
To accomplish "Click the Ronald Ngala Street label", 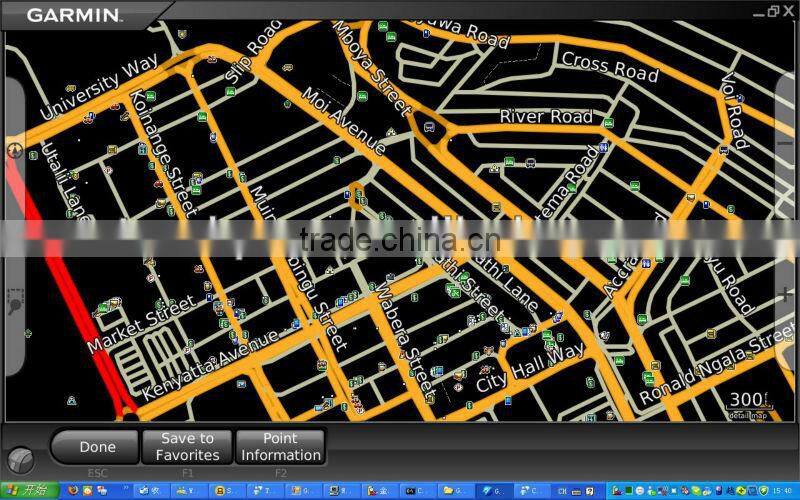I will click(718, 365).
